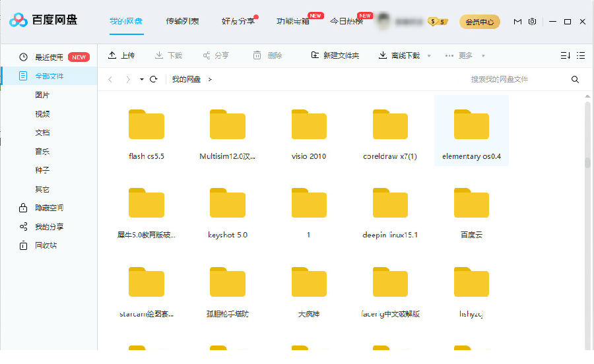
Task: Go forward with navigation arrow
Action: click(127, 79)
